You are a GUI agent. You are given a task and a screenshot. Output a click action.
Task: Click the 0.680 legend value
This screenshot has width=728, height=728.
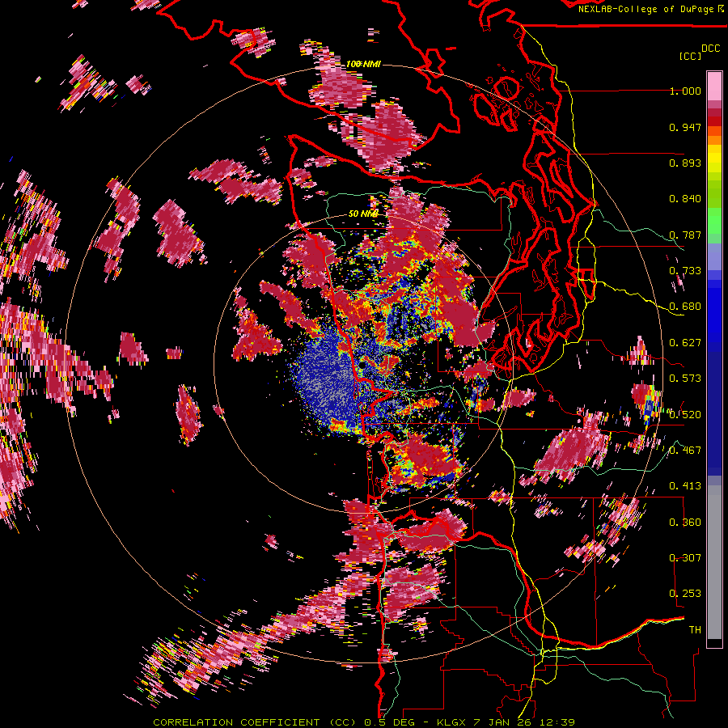coord(685,307)
